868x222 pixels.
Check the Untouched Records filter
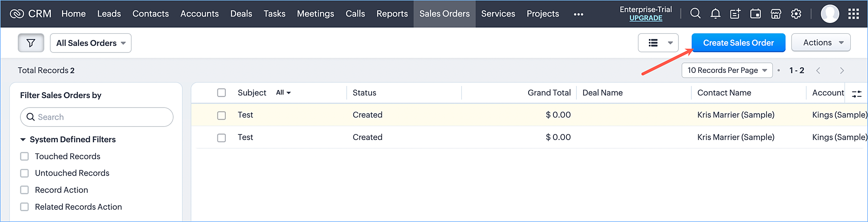[25, 173]
